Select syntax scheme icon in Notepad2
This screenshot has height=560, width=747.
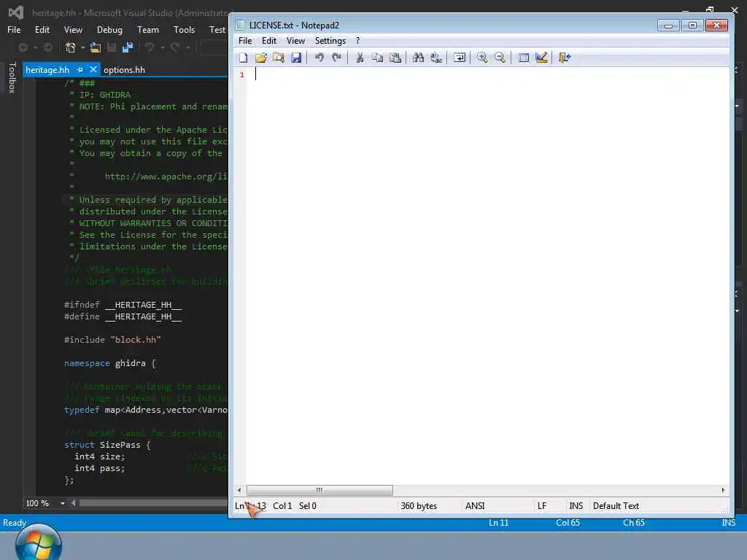point(523,58)
